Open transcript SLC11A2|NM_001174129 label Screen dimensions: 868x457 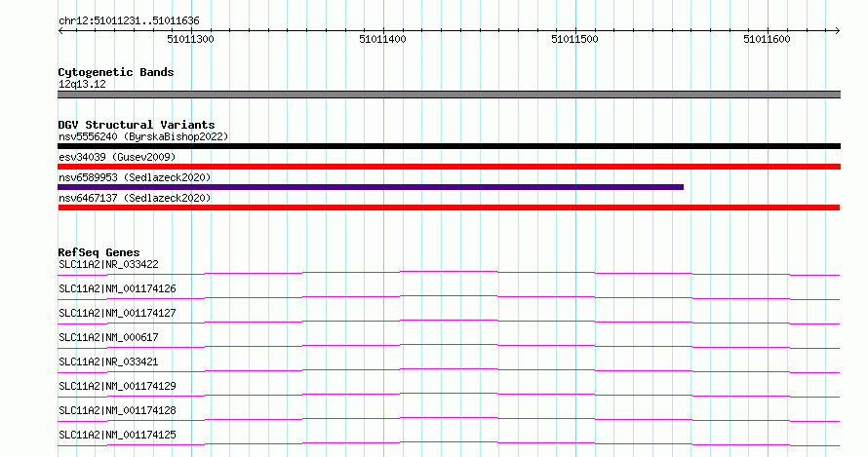[x=117, y=386]
